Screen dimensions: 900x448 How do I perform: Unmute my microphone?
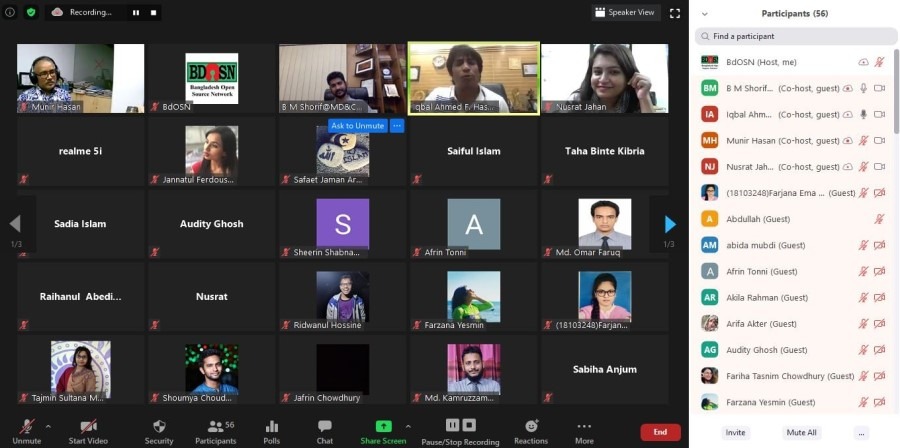[26, 430]
